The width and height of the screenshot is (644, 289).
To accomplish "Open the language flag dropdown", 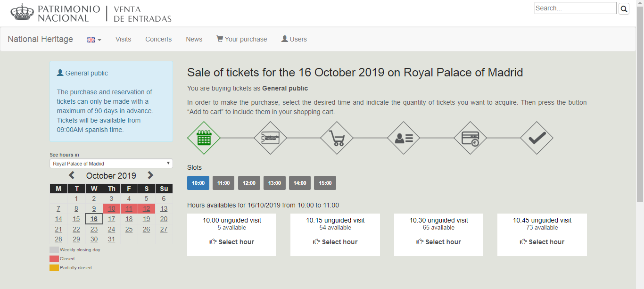I will (x=94, y=40).
